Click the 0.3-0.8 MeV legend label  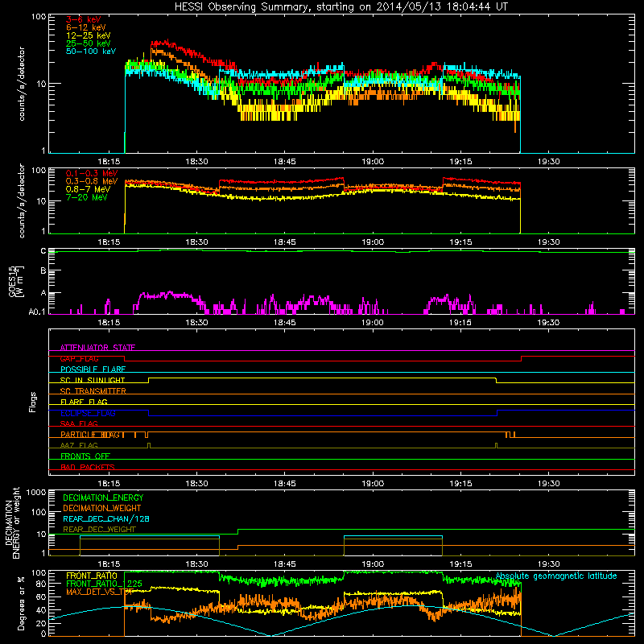(92, 181)
